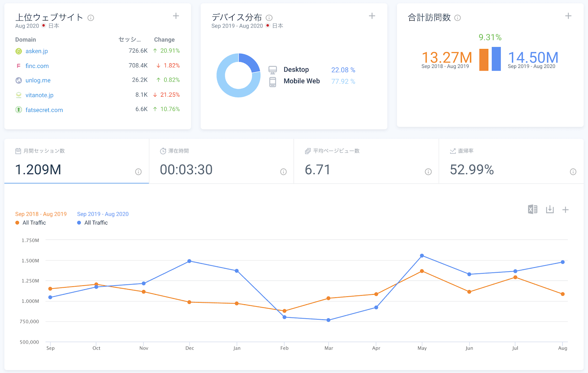Select the 月間セッション数 metric tab
This screenshot has width=588, height=373.
click(x=76, y=161)
